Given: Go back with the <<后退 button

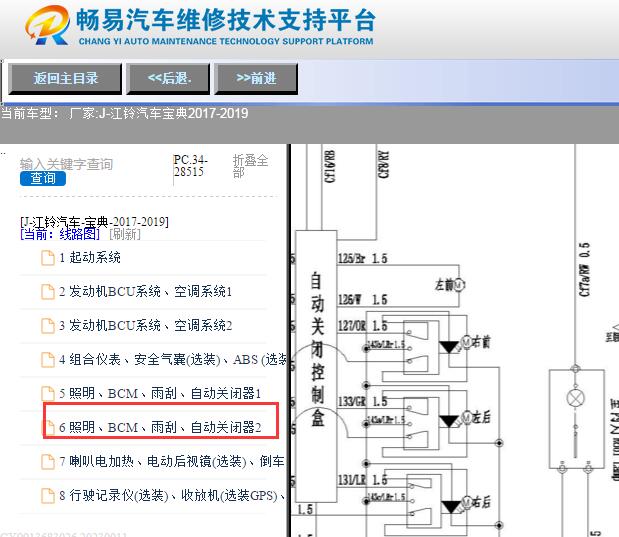Looking at the screenshot, I should 168,79.
